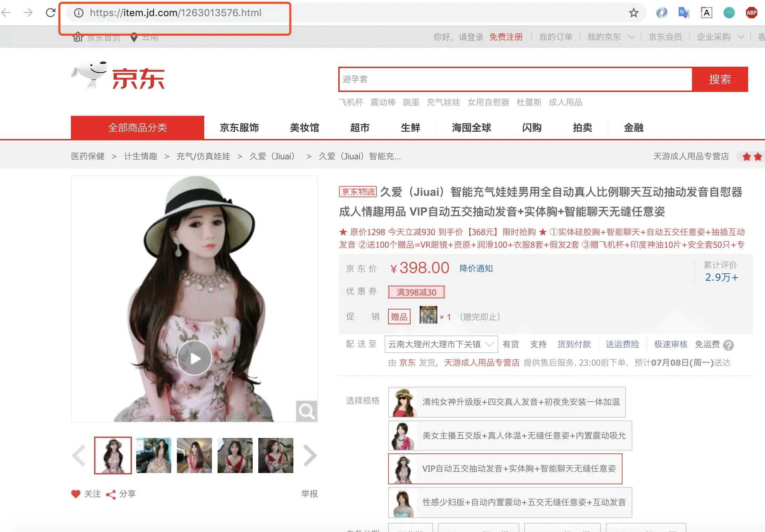Open the 全部商品分类 menu
Screen dimensions: 765x532
coord(137,127)
